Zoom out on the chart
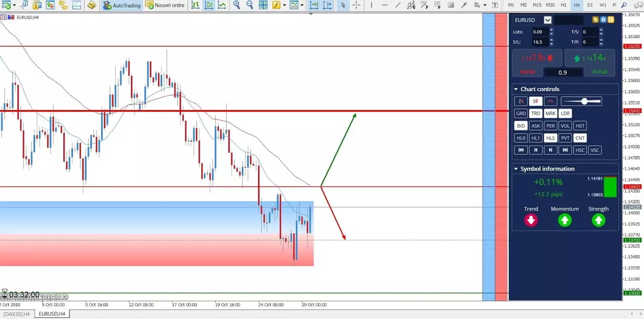Viewport: 644px width, 319px height. pos(250,5)
